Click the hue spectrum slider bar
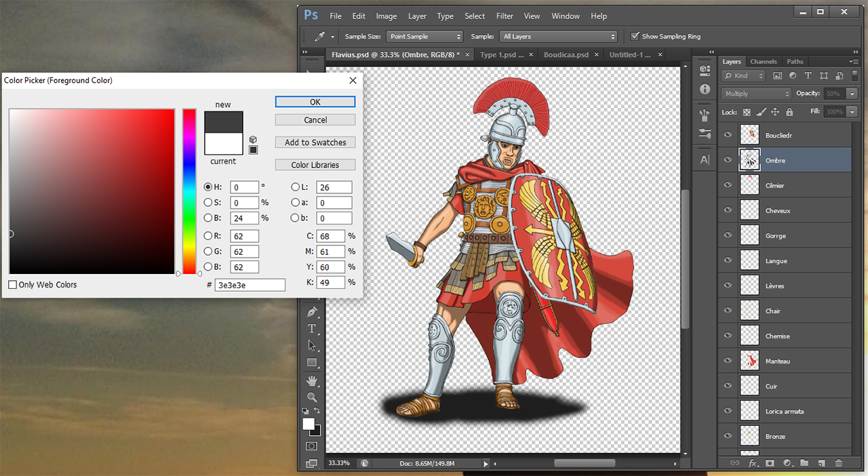Screen dimensions: 868x476 click(x=189, y=191)
